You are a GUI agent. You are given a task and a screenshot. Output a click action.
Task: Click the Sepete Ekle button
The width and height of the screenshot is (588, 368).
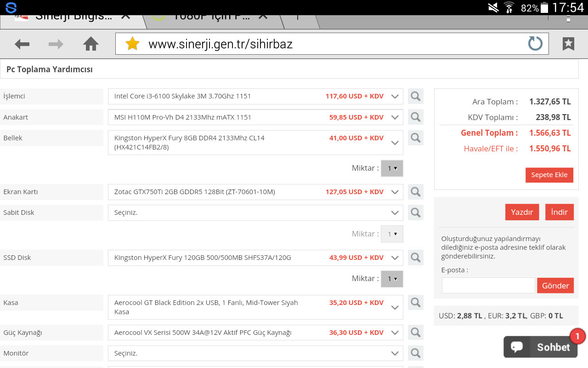tap(549, 175)
